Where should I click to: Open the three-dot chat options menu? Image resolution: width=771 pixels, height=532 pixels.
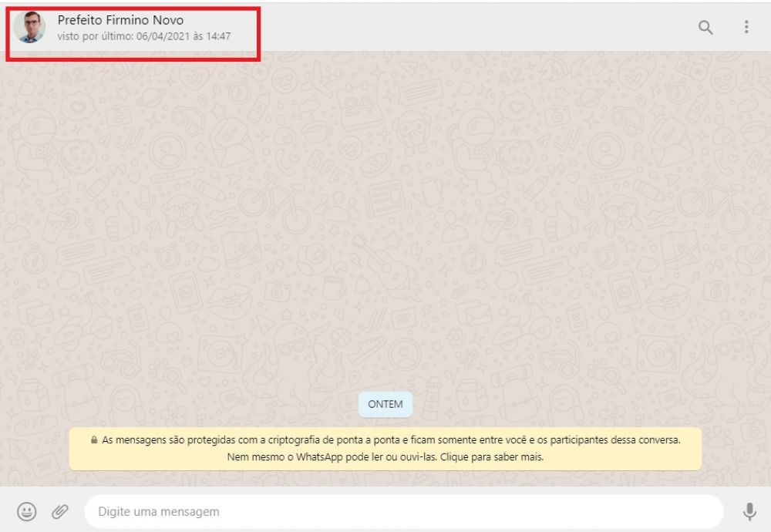[x=746, y=27]
